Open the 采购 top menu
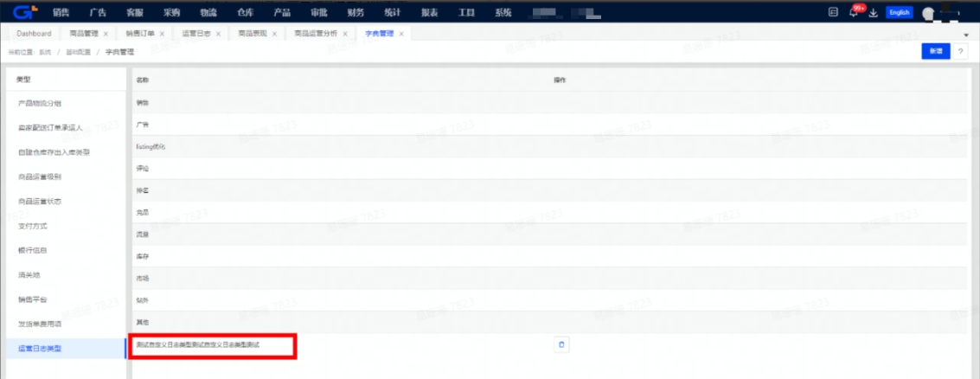Image resolution: width=980 pixels, height=379 pixels. tap(171, 12)
